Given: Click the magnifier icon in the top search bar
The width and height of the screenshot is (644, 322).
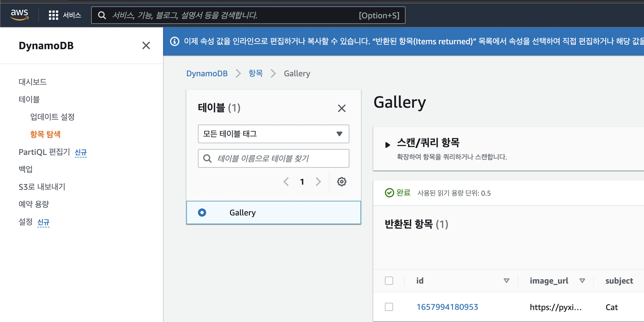Looking at the screenshot, I should 102,15.
